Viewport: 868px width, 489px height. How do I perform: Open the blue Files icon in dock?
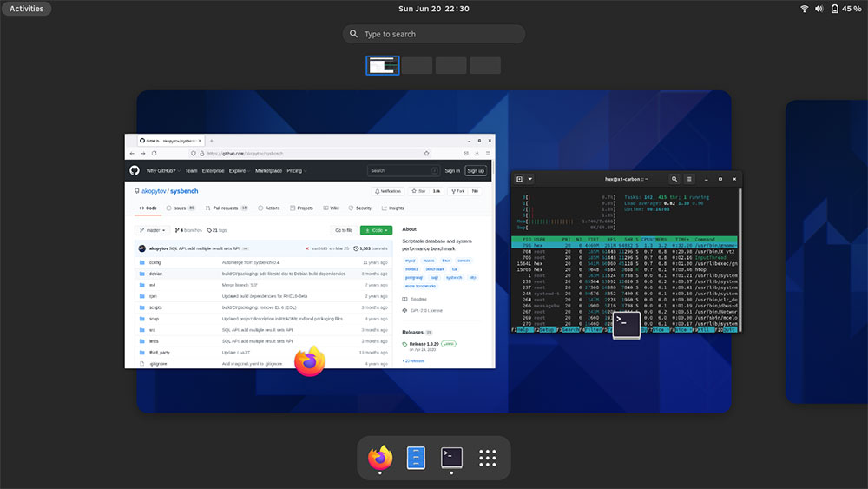point(416,457)
